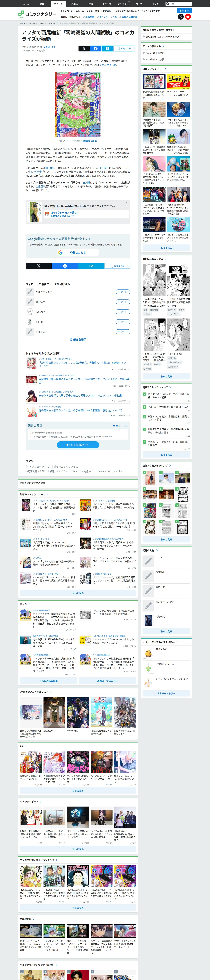Switch to ステージ tab in top bar

click(107, 4)
